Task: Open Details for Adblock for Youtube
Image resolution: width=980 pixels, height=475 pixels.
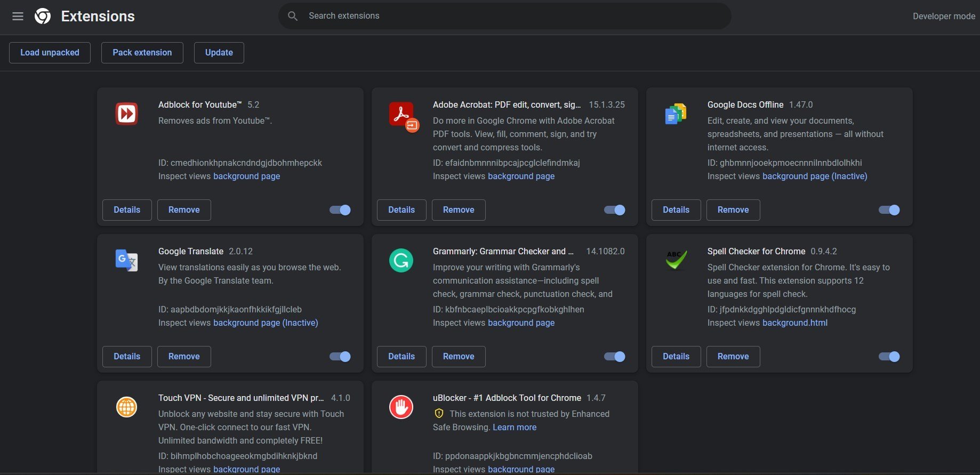Action: (x=127, y=210)
